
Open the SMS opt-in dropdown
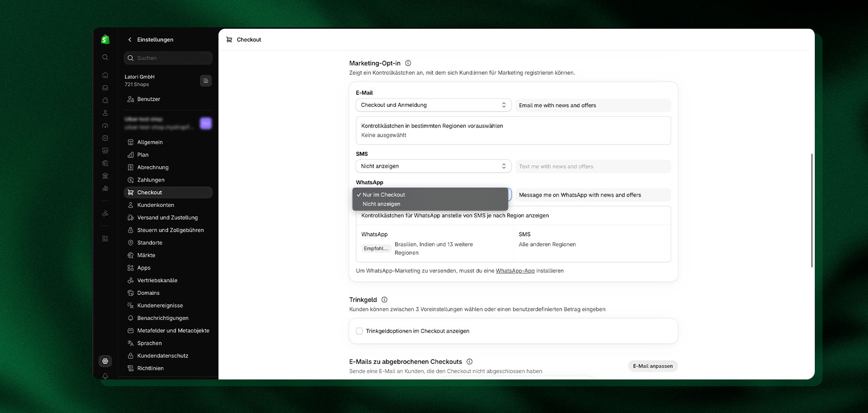tap(433, 166)
